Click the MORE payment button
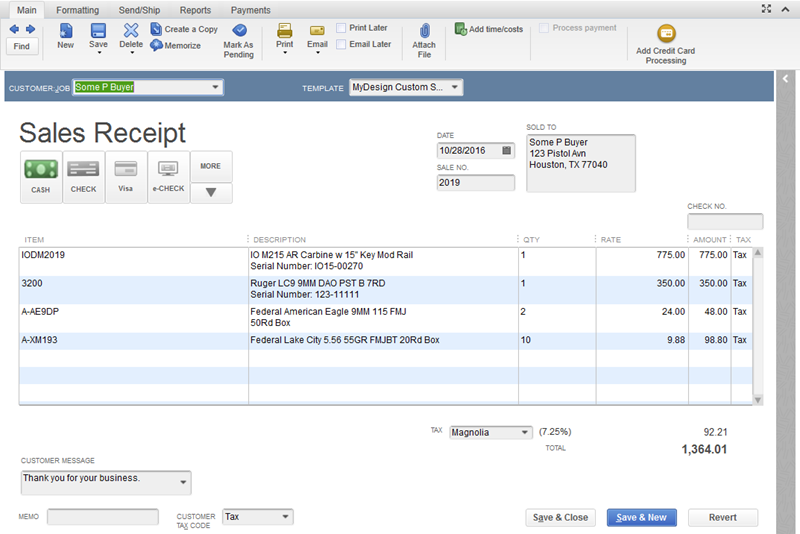Viewport: 800px width, 534px height. pos(211,166)
